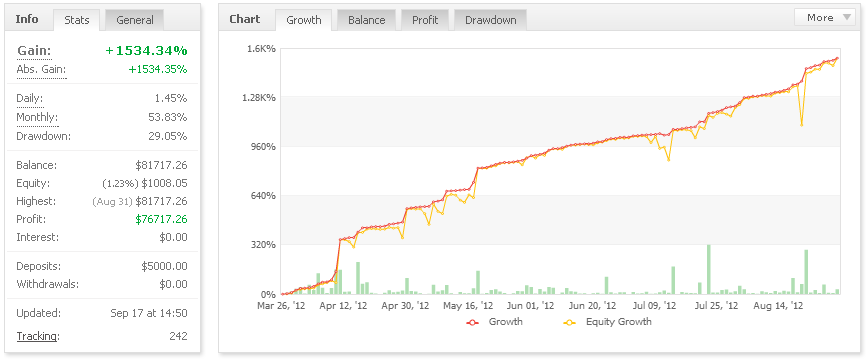This screenshot has height=360, width=867.
Task: Click the May 16, '12 date label
Action: pos(468,305)
